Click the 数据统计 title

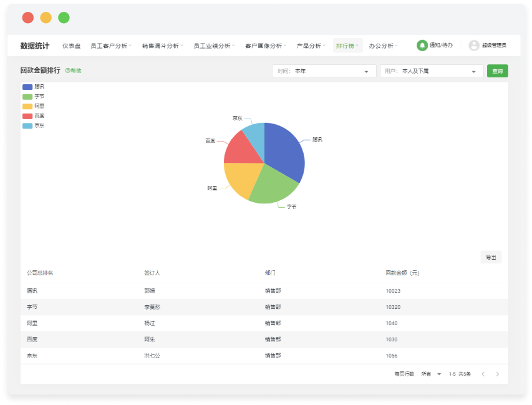click(34, 46)
